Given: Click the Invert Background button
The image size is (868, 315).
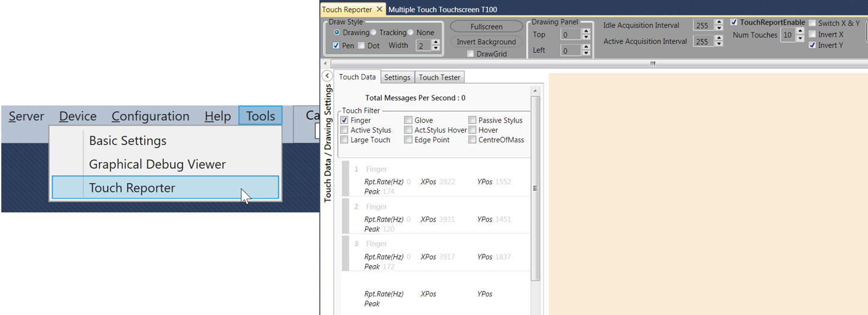Looking at the screenshot, I should [486, 42].
